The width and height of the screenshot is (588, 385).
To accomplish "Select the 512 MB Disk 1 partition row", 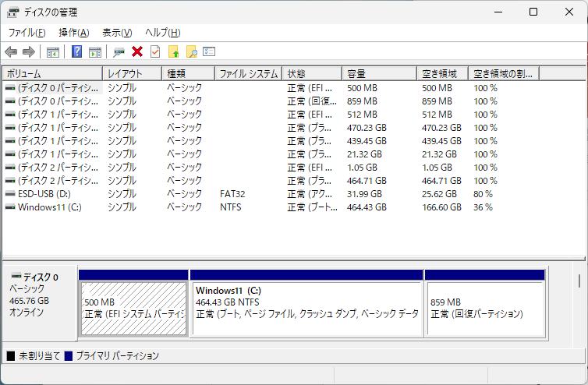I will [271, 115].
